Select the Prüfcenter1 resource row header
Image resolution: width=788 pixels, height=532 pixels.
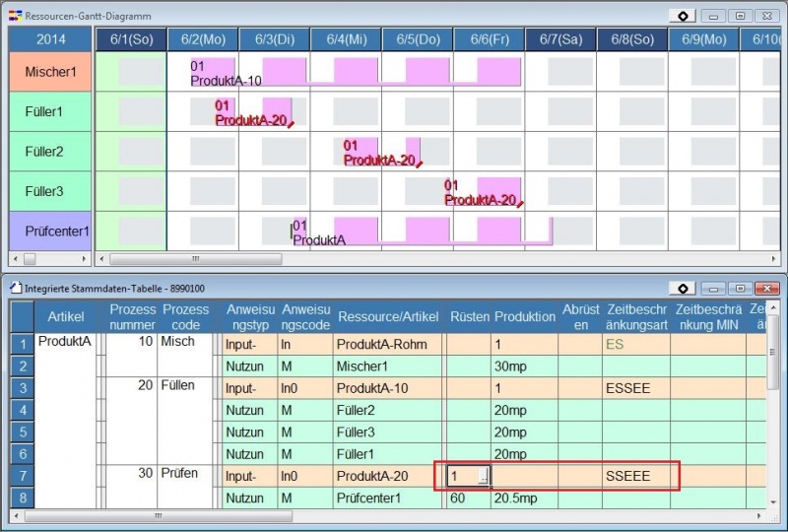(49, 232)
